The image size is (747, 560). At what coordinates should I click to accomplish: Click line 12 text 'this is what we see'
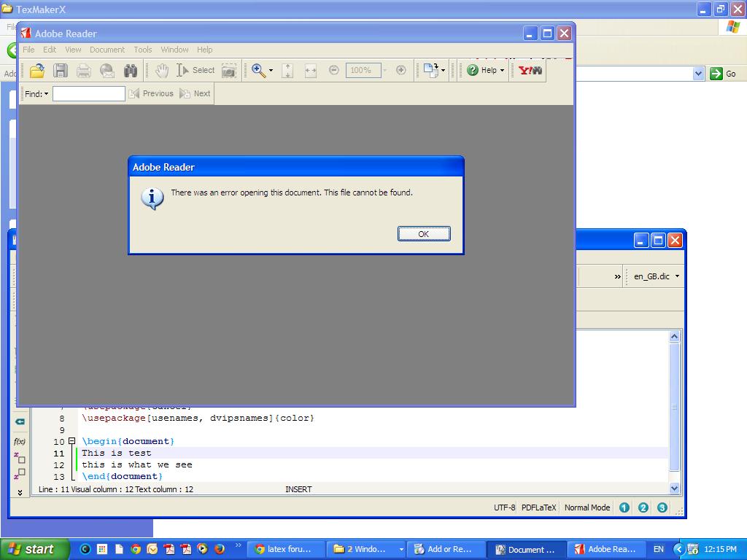(136, 464)
